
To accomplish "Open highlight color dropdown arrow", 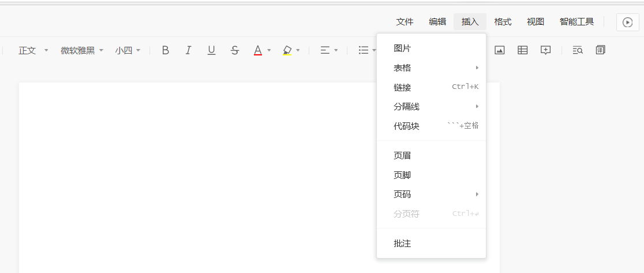I will pyautogui.click(x=298, y=50).
